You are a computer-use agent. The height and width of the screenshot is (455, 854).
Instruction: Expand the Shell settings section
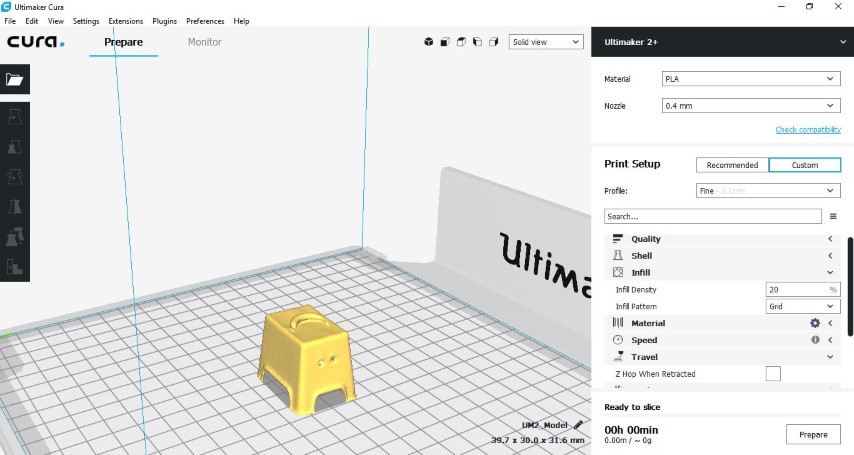tap(722, 256)
